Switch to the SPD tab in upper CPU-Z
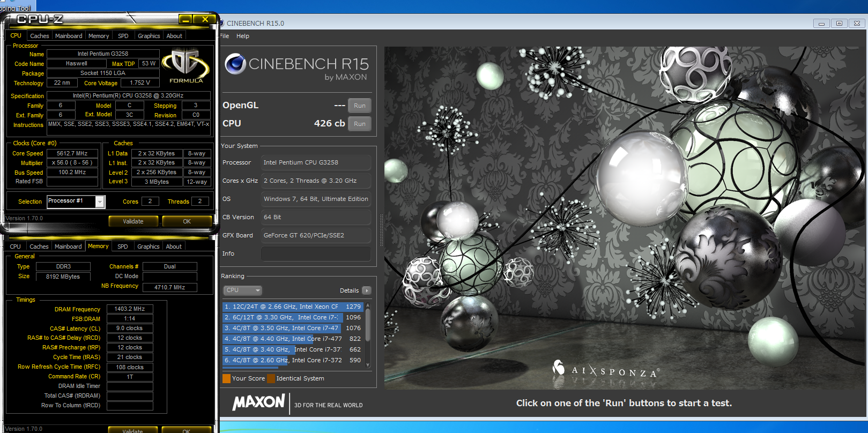The image size is (868, 433). [123, 36]
